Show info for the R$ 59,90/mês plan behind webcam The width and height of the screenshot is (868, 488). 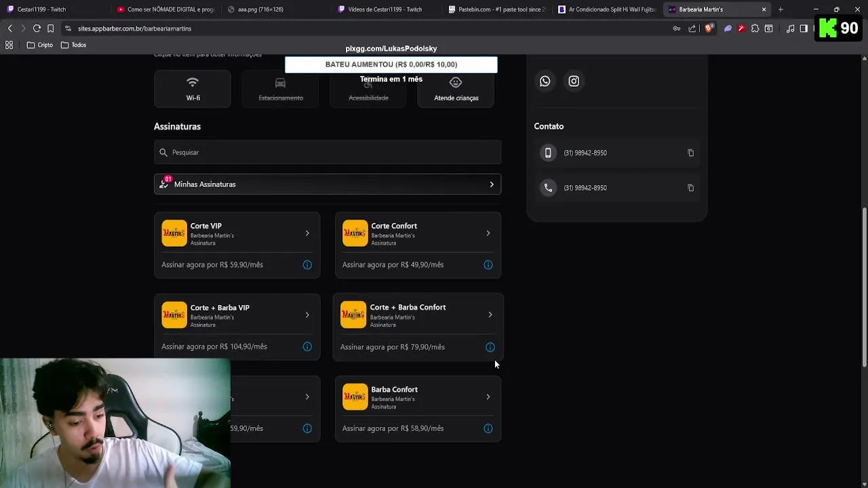(x=307, y=428)
